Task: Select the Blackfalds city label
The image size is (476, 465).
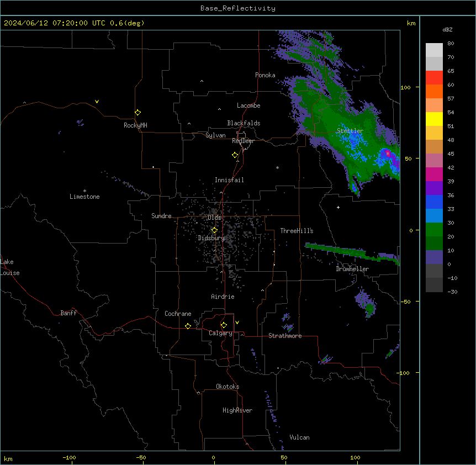Action: coord(244,123)
